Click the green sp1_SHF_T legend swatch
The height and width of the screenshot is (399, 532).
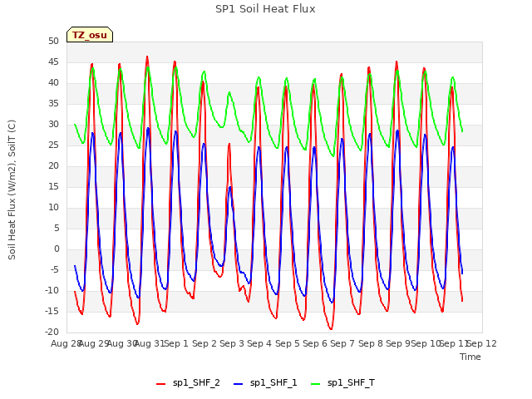point(316,384)
